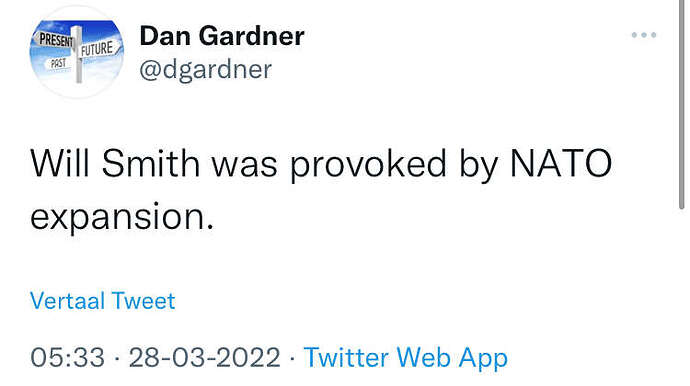Open Dan Gardner's signpost profile avatar
The width and height of the screenshot is (690, 386).
[77, 52]
